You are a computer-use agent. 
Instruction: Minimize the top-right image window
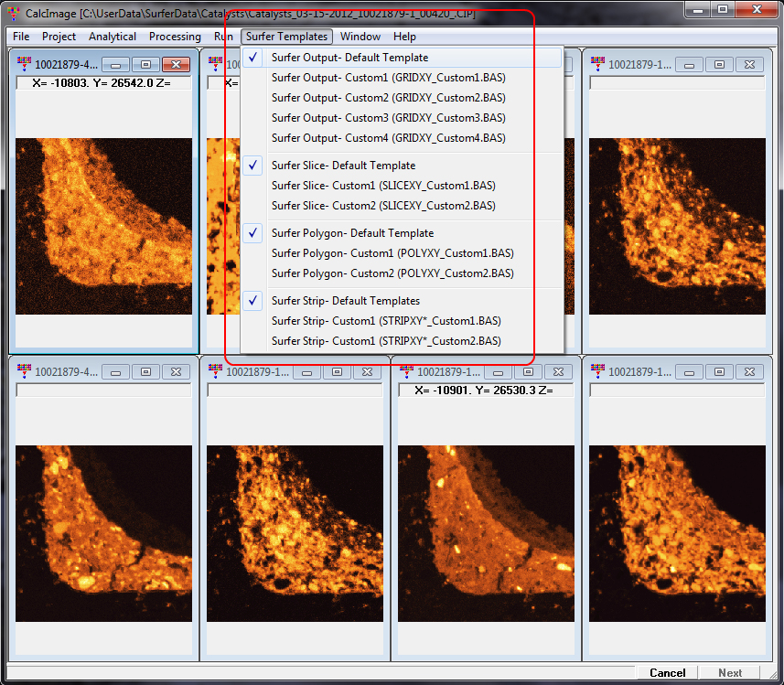point(689,65)
